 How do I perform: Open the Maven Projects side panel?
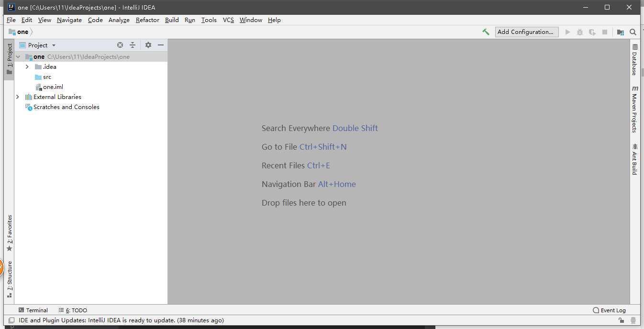(x=635, y=109)
